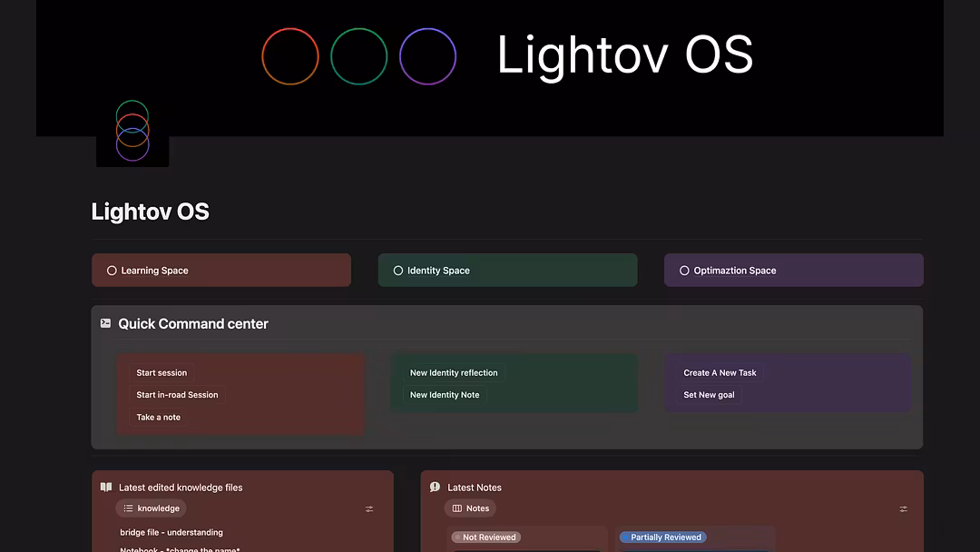Click Create A New Task button

(x=720, y=373)
